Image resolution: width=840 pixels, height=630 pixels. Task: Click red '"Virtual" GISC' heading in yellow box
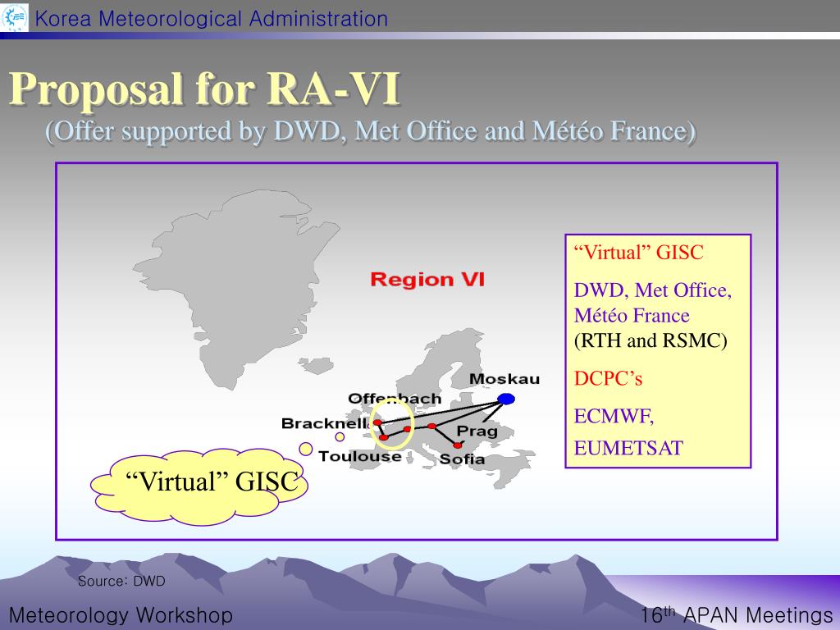point(638,253)
